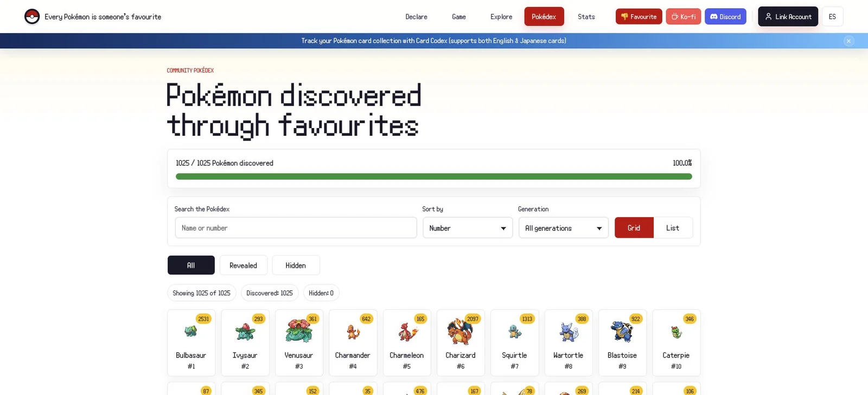Click Charizard's 2097 favourites badge
The width and height of the screenshot is (868, 395).
[x=473, y=319]
